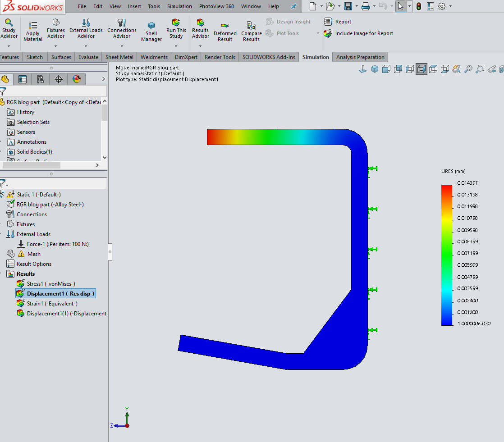
Task: Click the Open document icon
Action: (x=330, y=6)
